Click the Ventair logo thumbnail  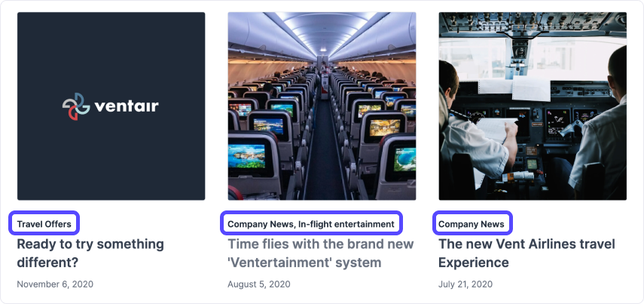click(111, 106)
